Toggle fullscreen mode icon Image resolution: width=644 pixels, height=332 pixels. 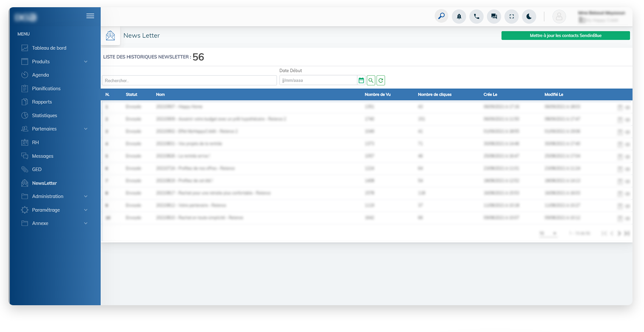click(x=512, y=17)
